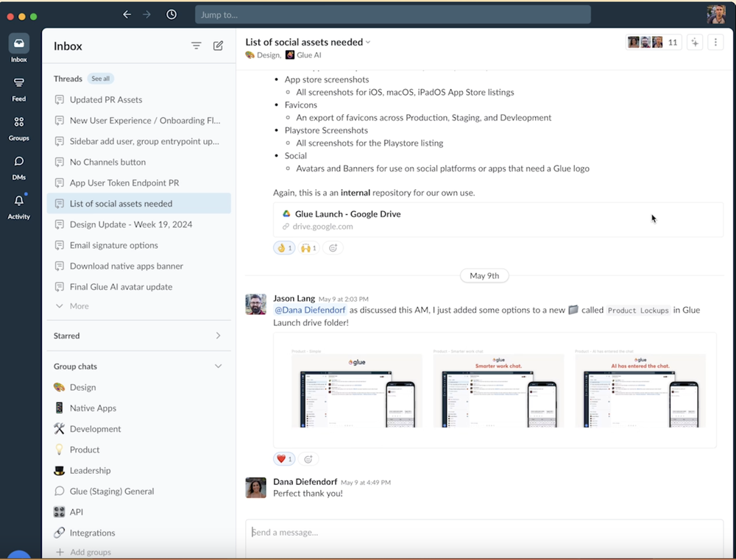Open Design Update - Week 19, 2024 thread

[139, 224]
